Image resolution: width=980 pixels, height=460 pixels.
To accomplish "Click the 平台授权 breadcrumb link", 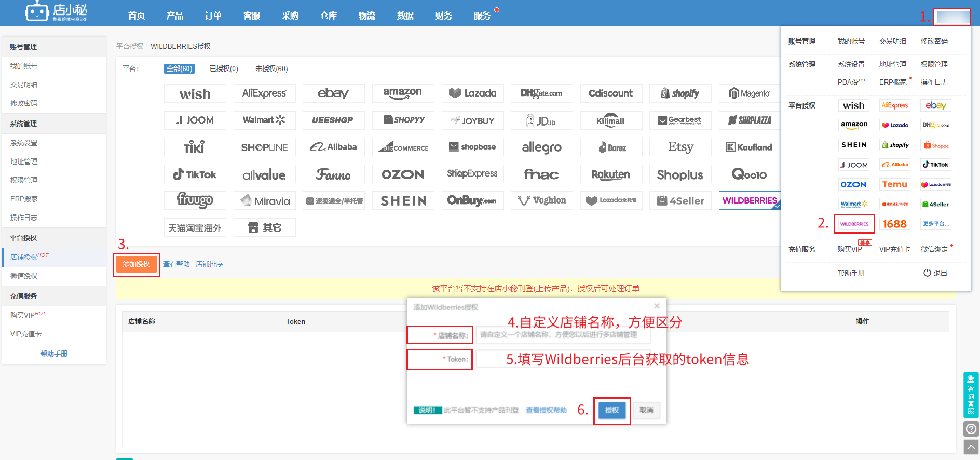I will [x=130, y=46].
